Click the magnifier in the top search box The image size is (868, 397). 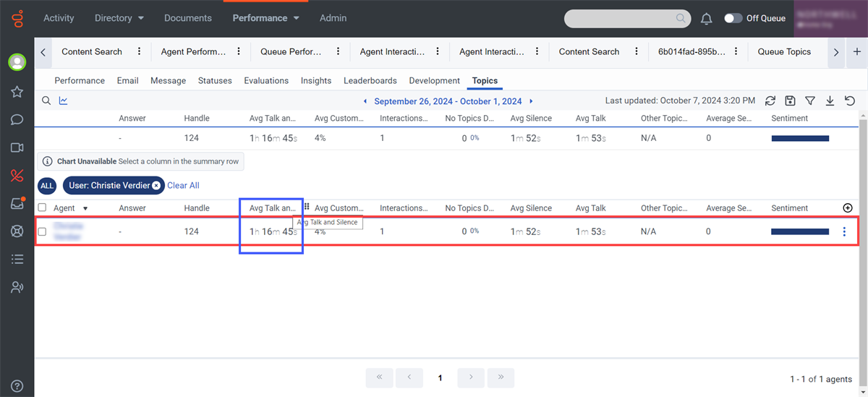point(681,19)
